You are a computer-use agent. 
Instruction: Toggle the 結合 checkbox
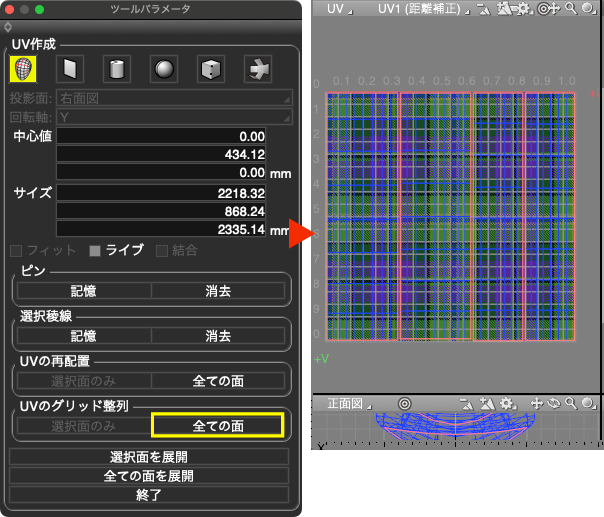163,250
